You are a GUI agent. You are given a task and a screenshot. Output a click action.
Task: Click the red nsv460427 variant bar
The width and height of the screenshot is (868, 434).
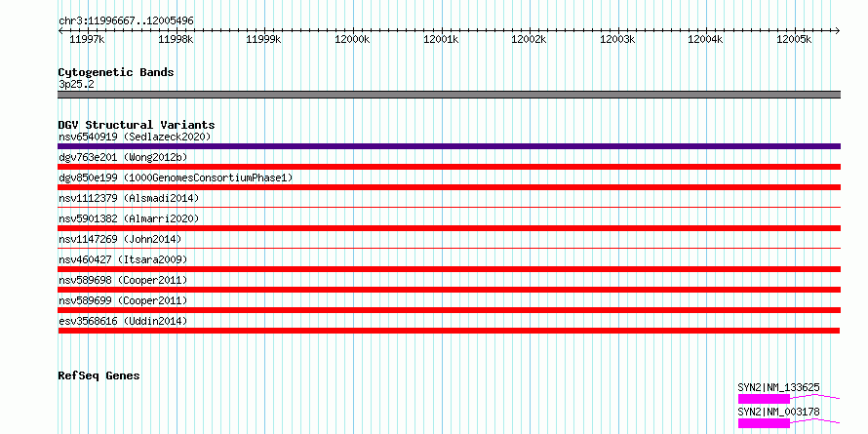[449, 269]
